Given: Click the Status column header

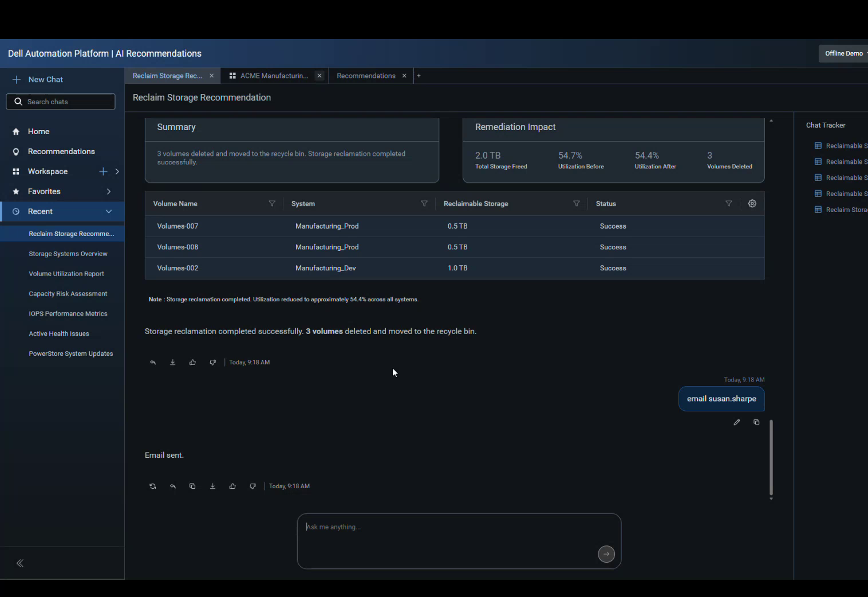Looking at the screenshot, I should coord(606,203).
